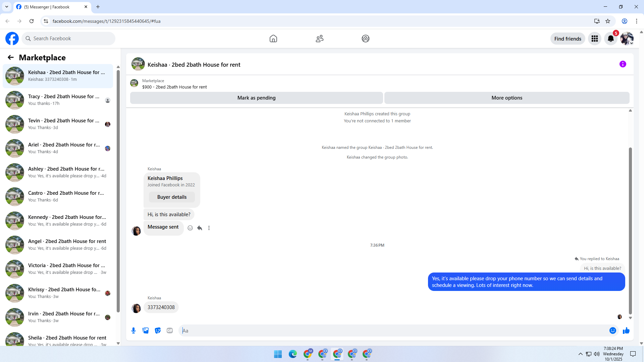Open the Friends icon in top navigation
644x362 pixels.
pos(320,39)
